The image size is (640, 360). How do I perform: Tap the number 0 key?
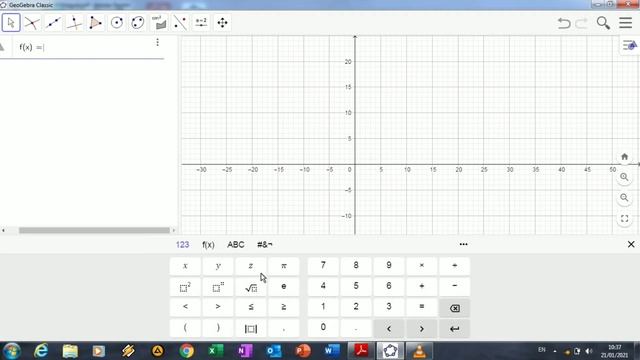pyautogui.click(x=323, y=328)
